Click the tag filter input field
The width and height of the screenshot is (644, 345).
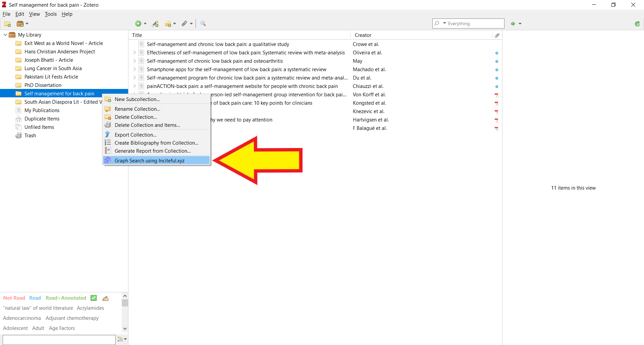click(59, 340)
